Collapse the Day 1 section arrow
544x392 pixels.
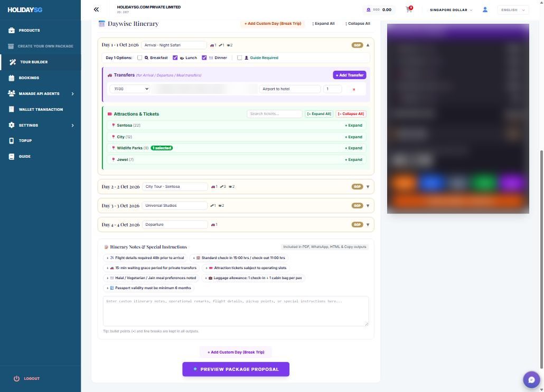pos(368,45)
